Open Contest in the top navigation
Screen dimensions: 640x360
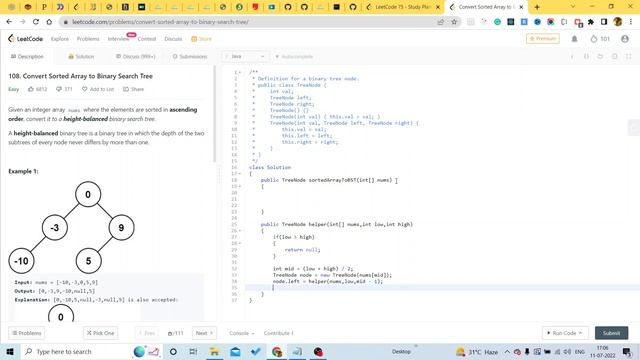[147, 39]
